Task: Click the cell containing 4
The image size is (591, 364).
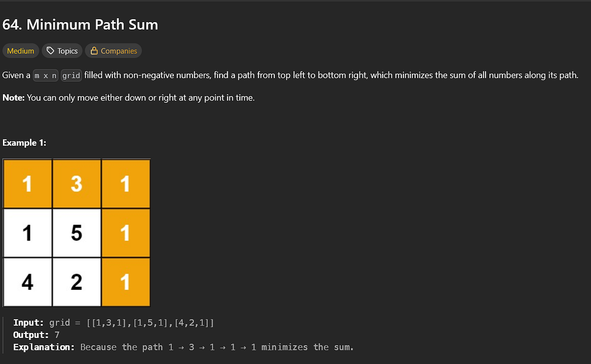Action: click(x=28, y=282)
